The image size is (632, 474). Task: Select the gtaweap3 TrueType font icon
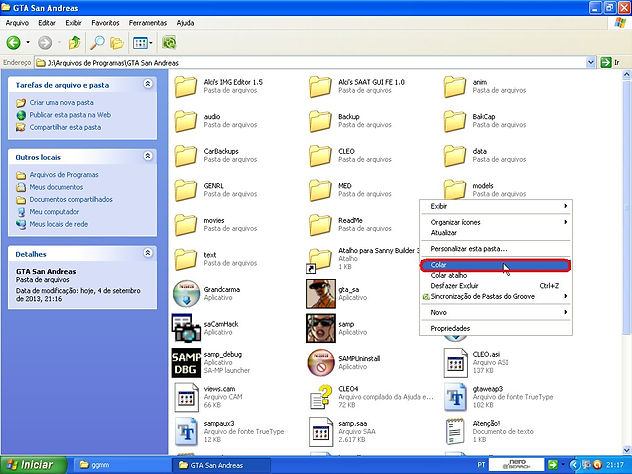click(455, 397)
